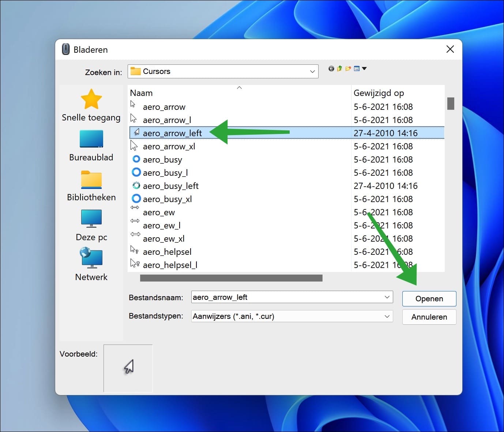This screenshot has height=432, width=504.
Task: Open Deze pc monitor icon
Action: (x=91, y=219)
